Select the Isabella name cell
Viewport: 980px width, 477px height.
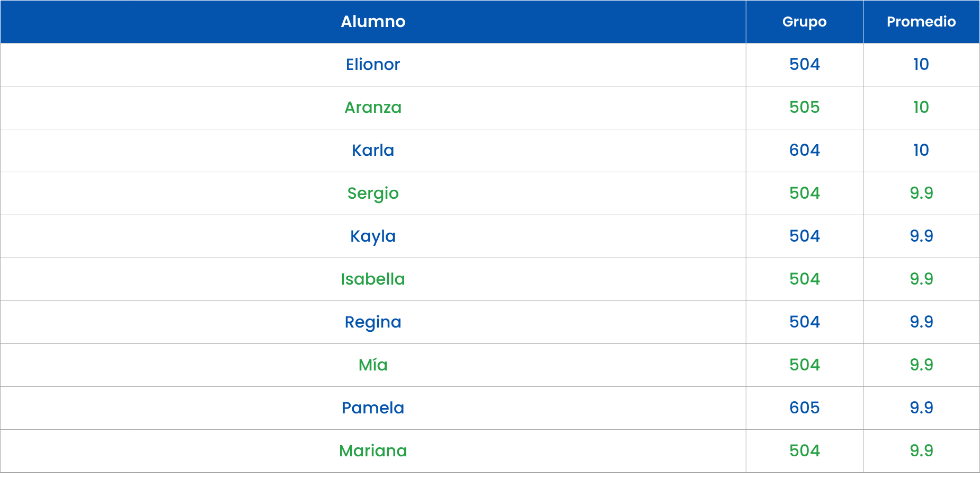(373, 279)
